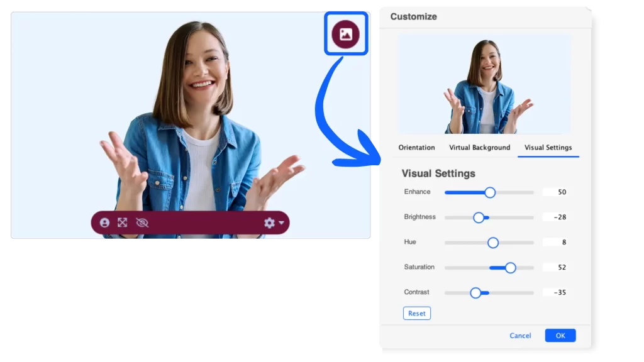Click the Enhance value field showing 50
Viewport: 644px width, 362px height.
click(x=555, y=192)
